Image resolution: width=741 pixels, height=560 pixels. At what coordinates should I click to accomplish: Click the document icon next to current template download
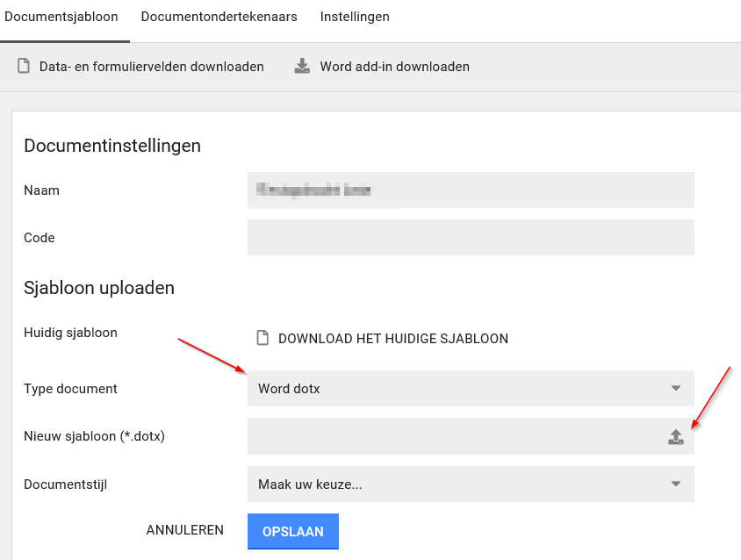point(262,339)
